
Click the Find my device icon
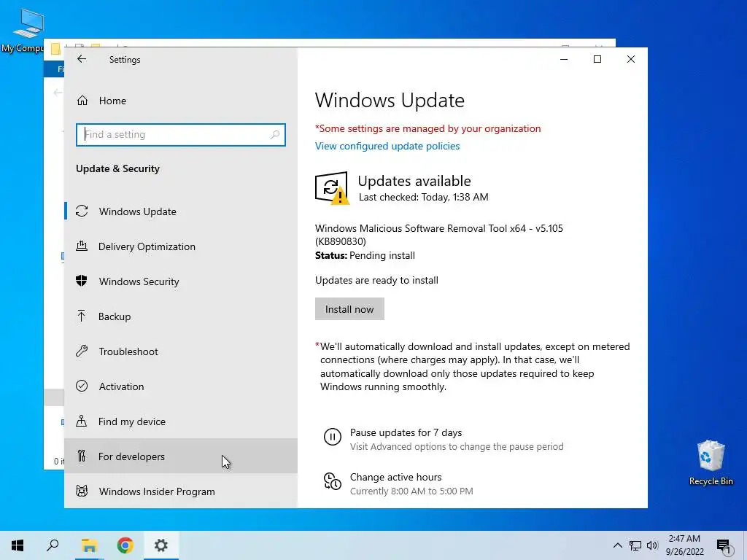(x=82, y=421)
